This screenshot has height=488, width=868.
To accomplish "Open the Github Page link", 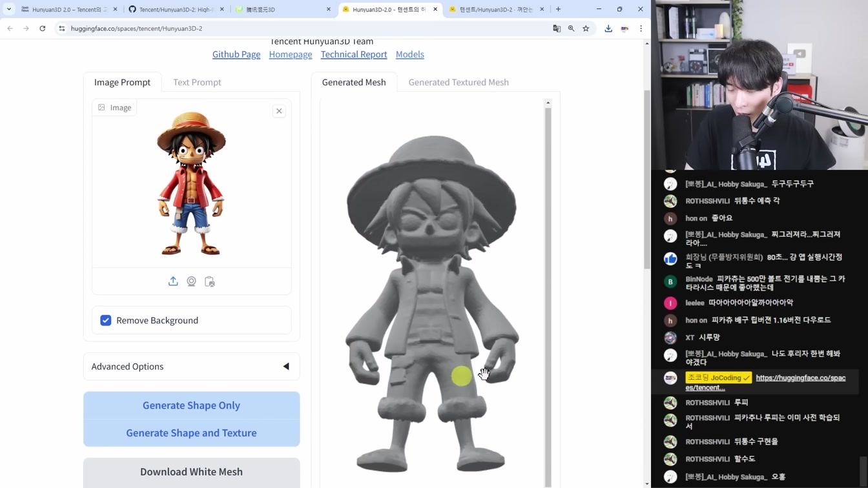I will click(x=236, y=54).
